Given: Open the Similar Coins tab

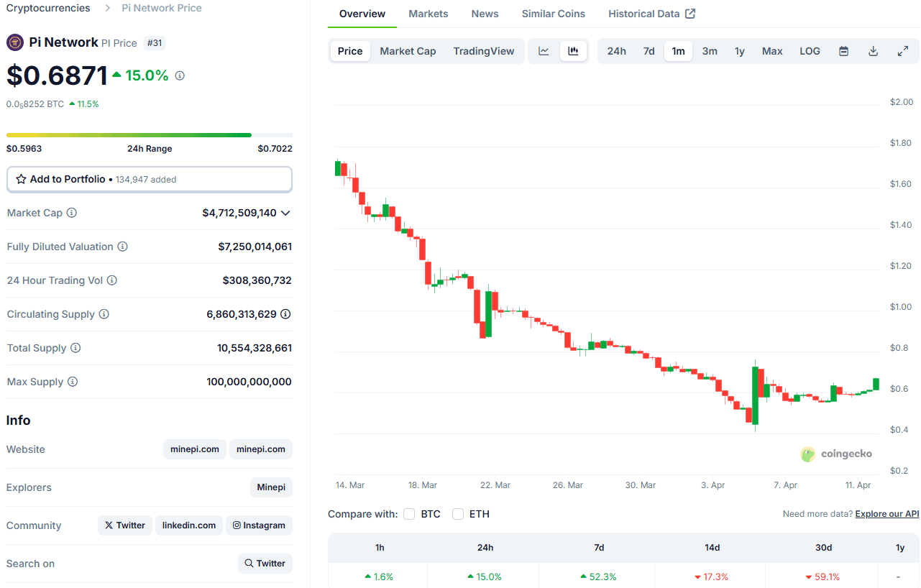Looking at the screenshot, I should pos(553,13).
